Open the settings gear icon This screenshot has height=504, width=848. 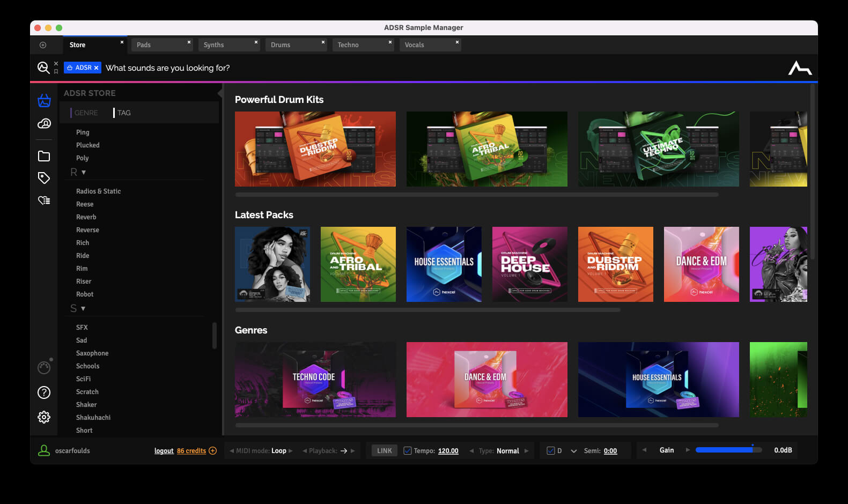pos(44,417)
